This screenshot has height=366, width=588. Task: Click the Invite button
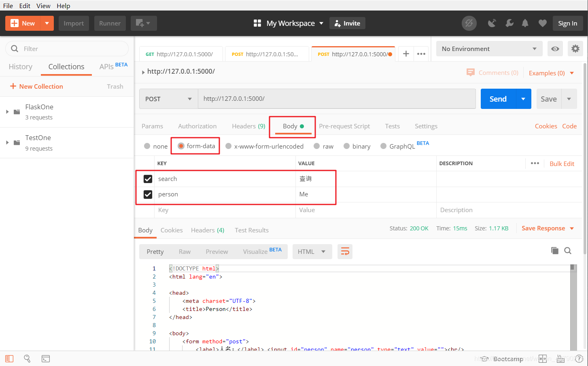(347, 23)
